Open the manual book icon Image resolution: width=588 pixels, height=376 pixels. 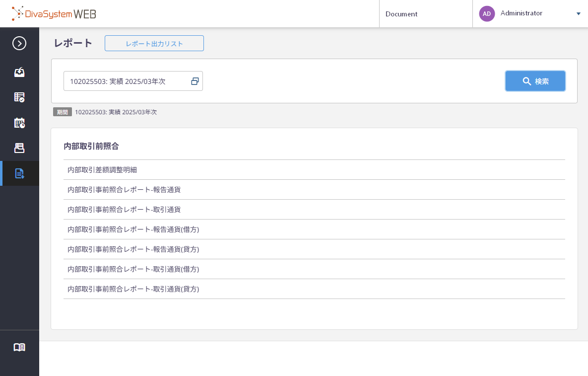[19, 347]
